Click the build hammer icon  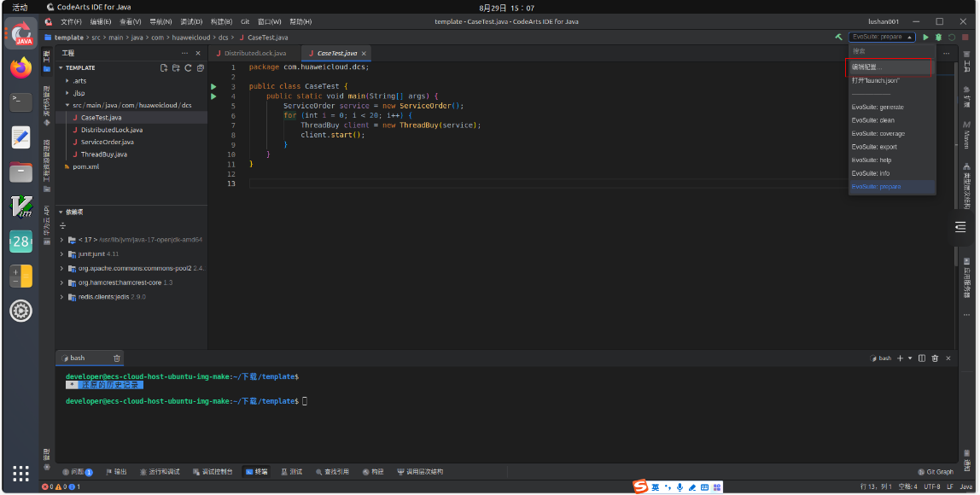[x=839, y=38]
